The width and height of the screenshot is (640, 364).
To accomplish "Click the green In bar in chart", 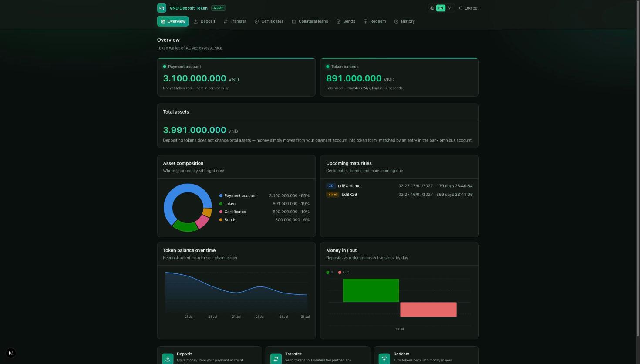I will click(371, 290).
